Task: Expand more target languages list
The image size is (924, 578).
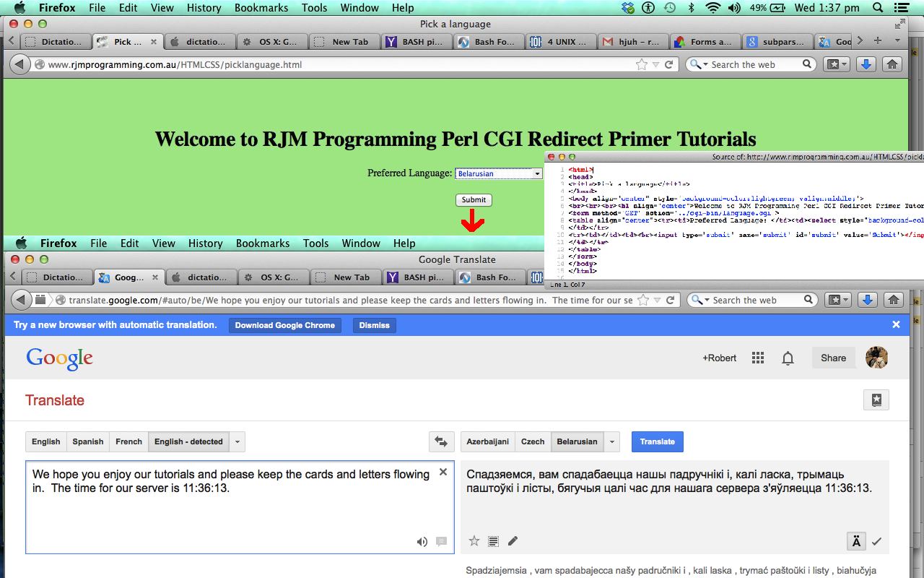Action: pyautogui.click(x=611, y=441)
